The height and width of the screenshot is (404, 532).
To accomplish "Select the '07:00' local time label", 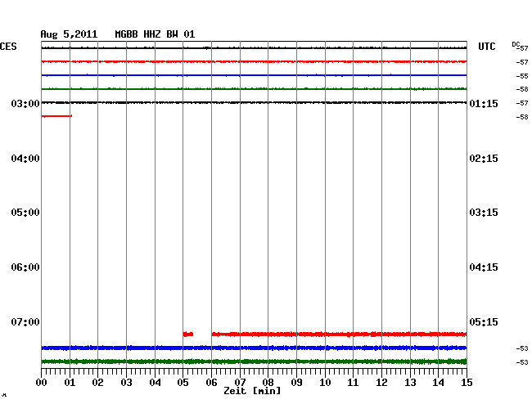I will (x=25, y=322).
